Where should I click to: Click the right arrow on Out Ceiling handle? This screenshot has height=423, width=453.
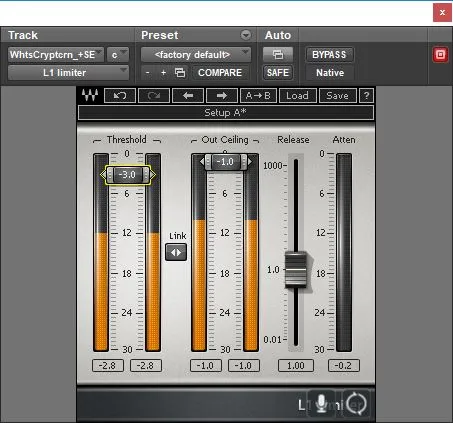click(250, 162)
